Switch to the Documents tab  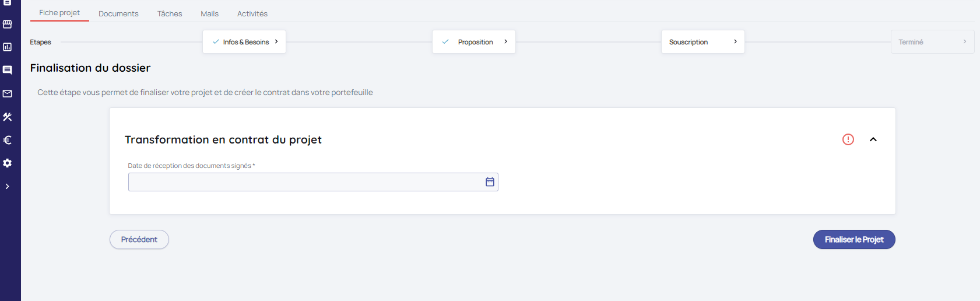point(118,13)
